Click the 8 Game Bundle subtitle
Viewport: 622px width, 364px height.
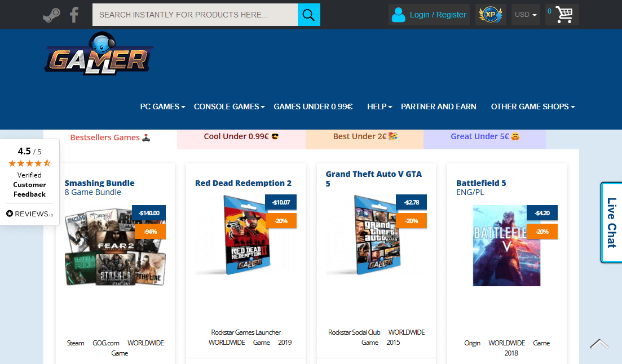pyautogui.click(x=93, y=192)
